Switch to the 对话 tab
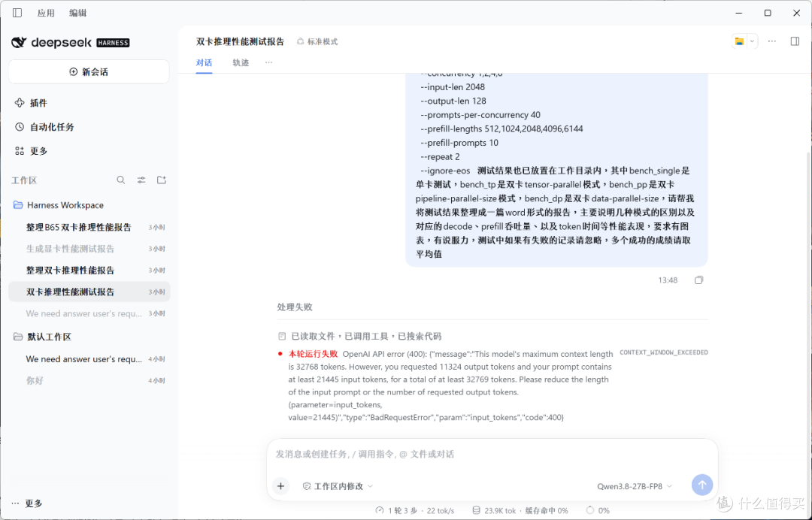 (x=204, y=62)
